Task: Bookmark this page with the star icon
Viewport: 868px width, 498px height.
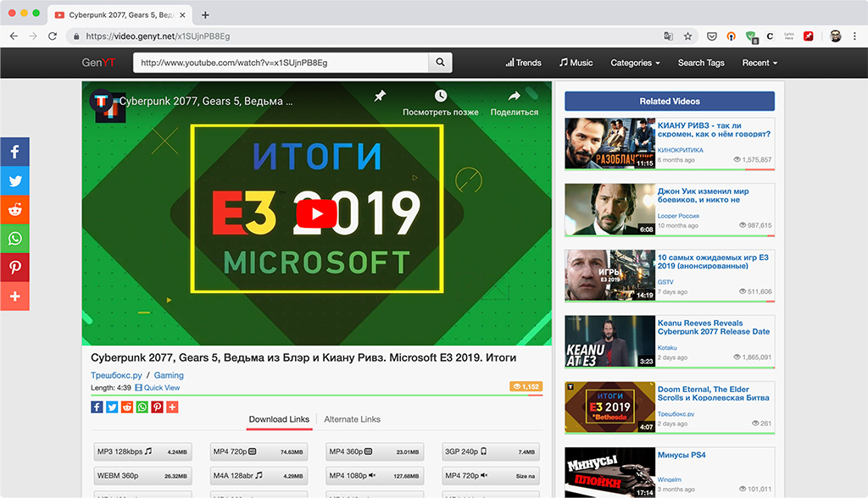Action: (687, 36)
